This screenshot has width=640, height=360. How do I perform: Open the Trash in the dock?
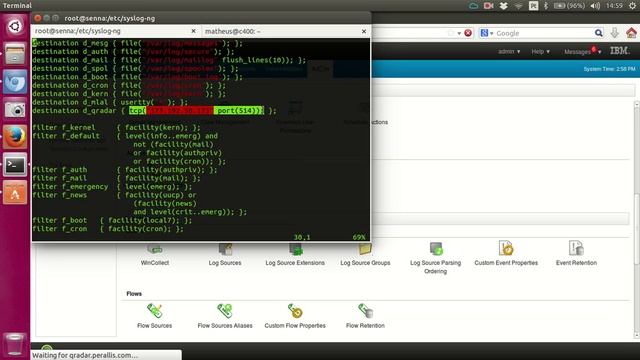coord(15,344)
